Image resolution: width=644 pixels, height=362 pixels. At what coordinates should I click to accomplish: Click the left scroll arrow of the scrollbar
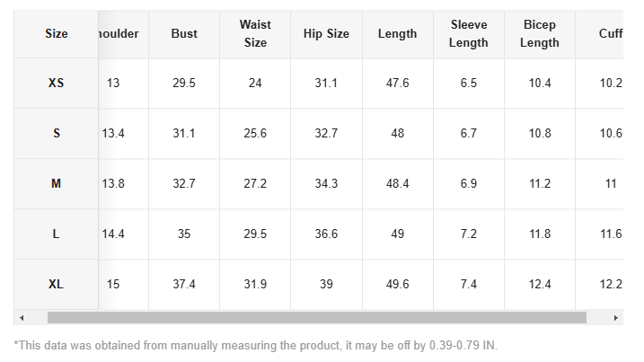(x=21, y=318)
